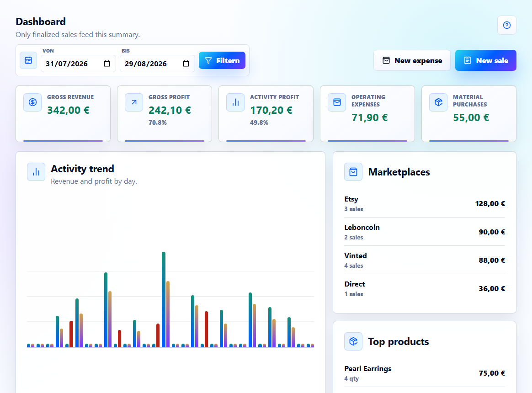Click 'Revenue and profit by day.' subtitle
Screen dimensions: 532x393
coord(94,181)
